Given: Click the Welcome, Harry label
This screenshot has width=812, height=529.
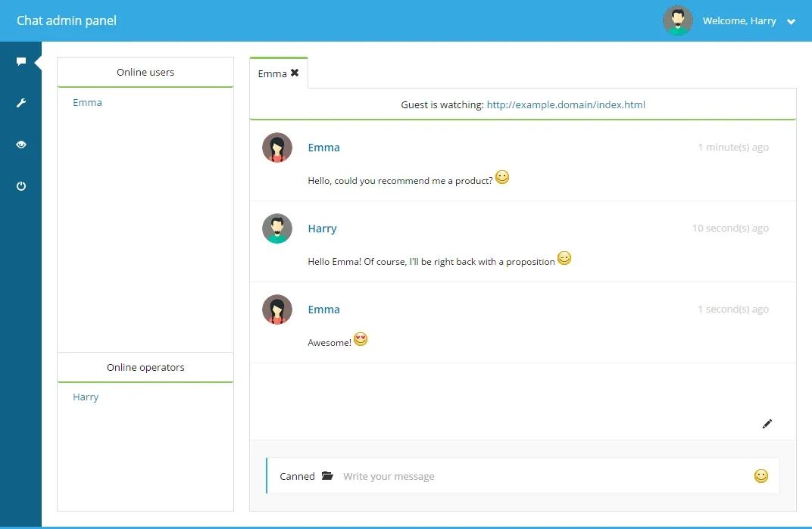Looking at the screenshot, I should point(739,20).
